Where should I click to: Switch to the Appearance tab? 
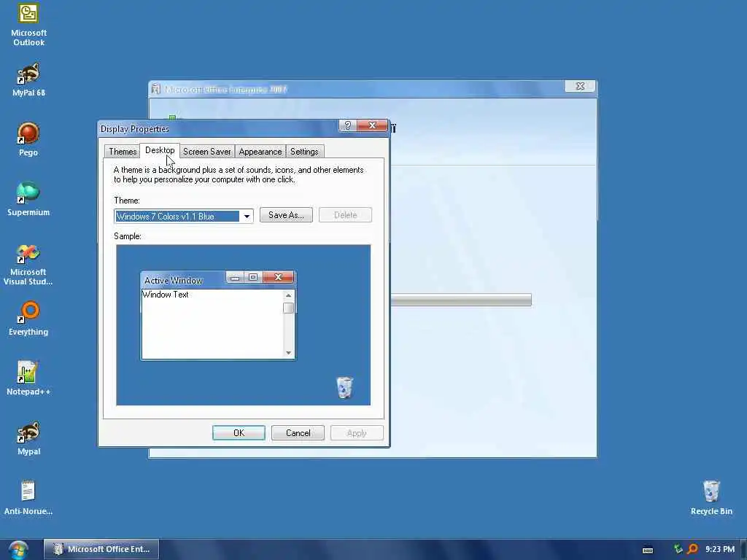click(x=260, y=152)
